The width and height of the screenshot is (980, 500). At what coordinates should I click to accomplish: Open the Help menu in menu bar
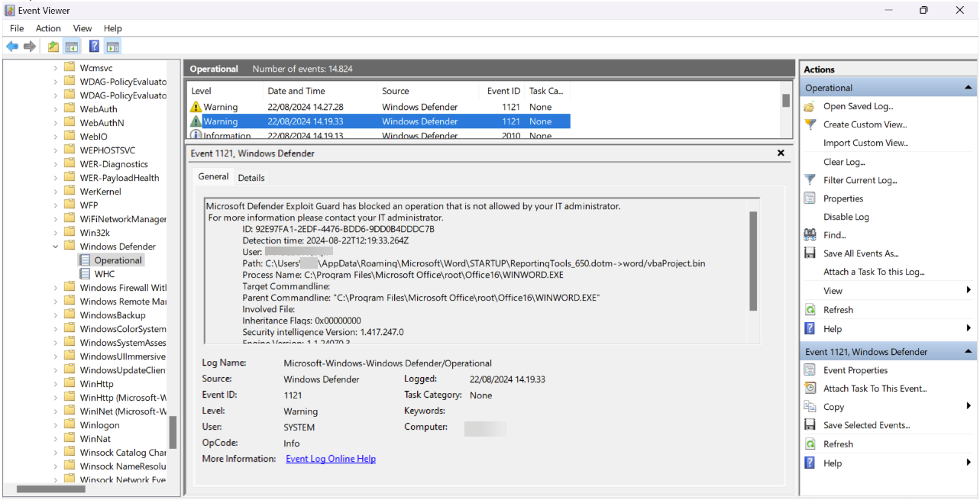pyautogui.click(x=112, y=28)
